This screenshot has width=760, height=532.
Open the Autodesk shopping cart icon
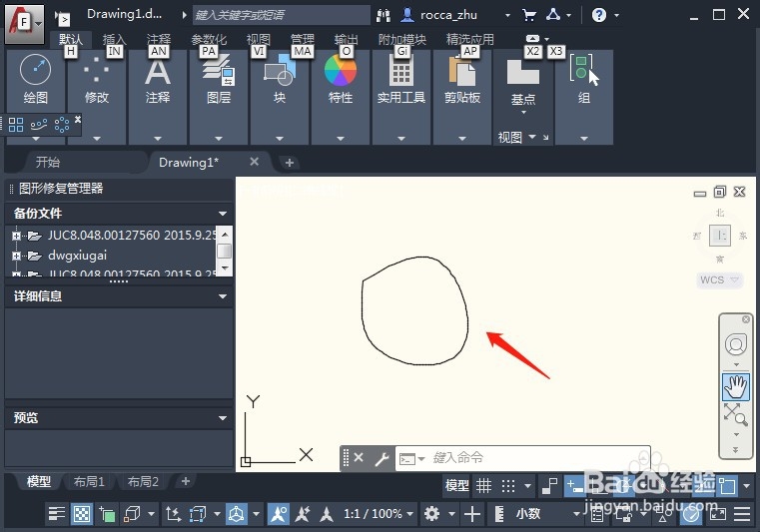click(529, 16)
